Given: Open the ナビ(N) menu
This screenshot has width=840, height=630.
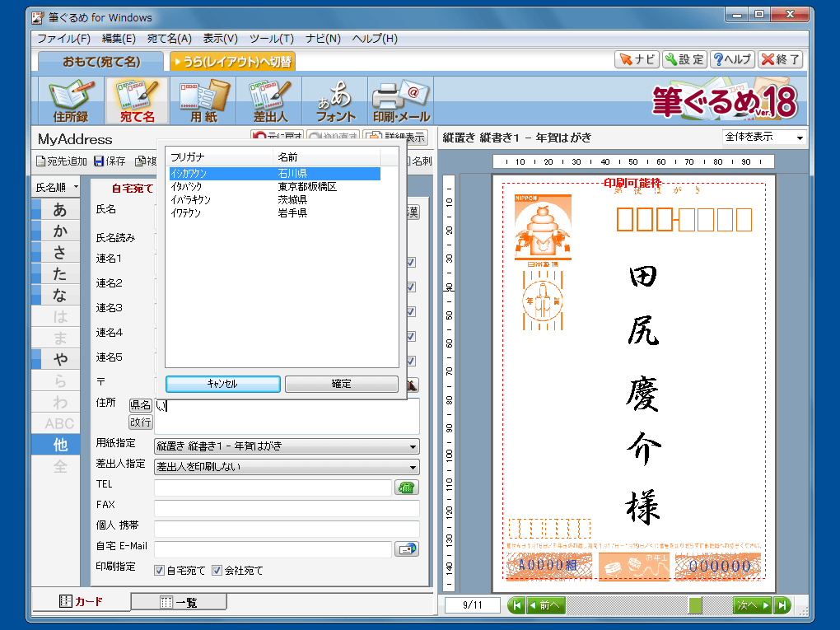Looking at the screenshot, I should pyautogui.click(x=323, y=39).
